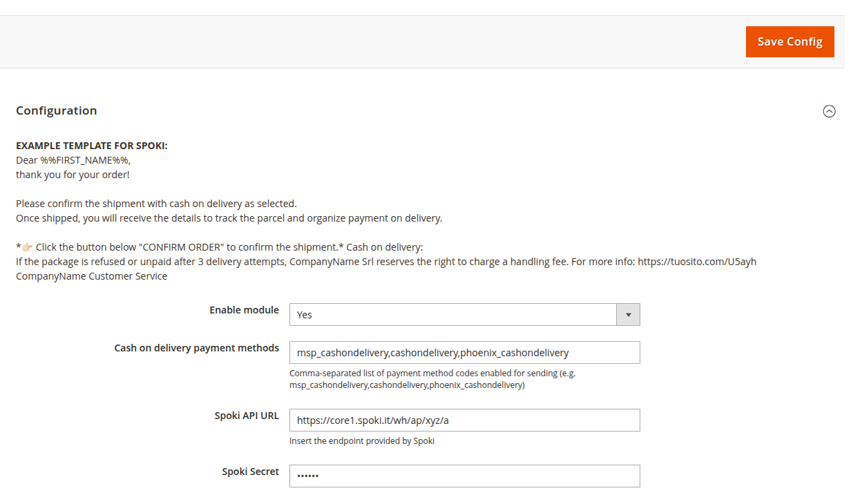The width and height of the screenshot is (860, 504).
Task: Focus the Cash on delivery payment methods field
Action: click(x=464, y=353)
